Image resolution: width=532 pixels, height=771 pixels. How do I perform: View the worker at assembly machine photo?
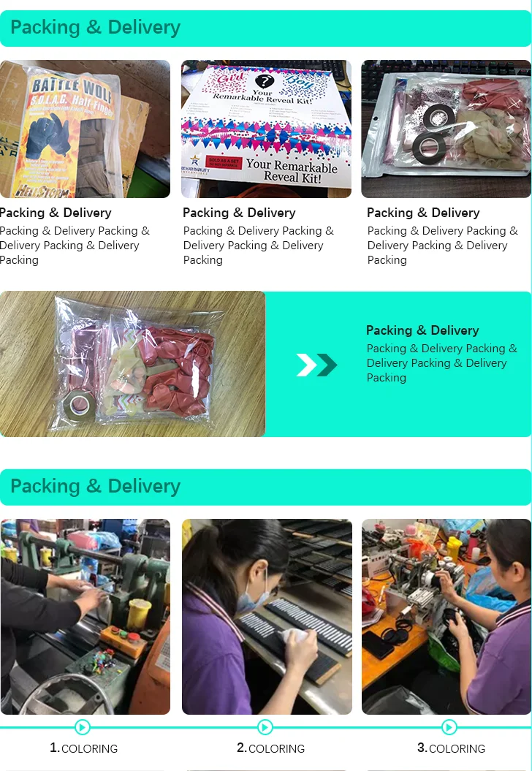tap(446, 617)
